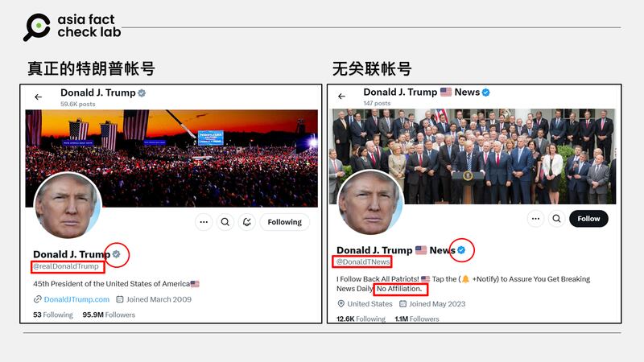Click blue badge next to Trump News name
The image size is (644, 362).
(461, 249)
